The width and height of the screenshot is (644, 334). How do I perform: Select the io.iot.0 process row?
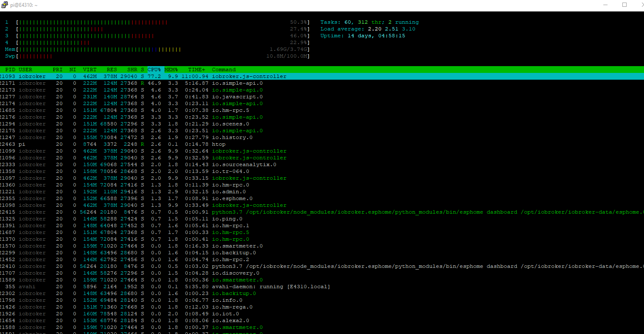coord(322,314)
